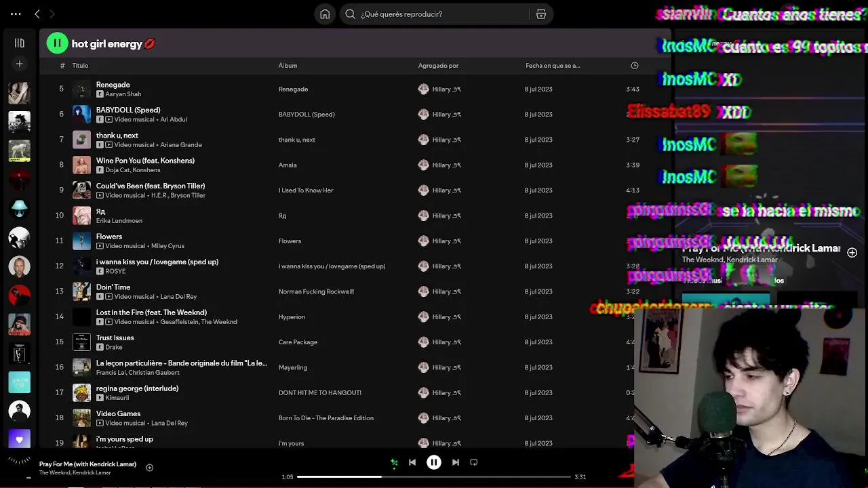Select Lost in the Fire (feat. The Weeknd)
The width and height of the screenshot is (868, 488).
[x=151, y=312]
